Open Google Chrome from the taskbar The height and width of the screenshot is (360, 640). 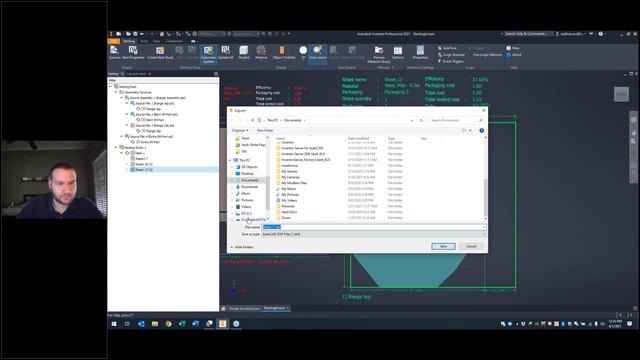click(x=168, y=324)
